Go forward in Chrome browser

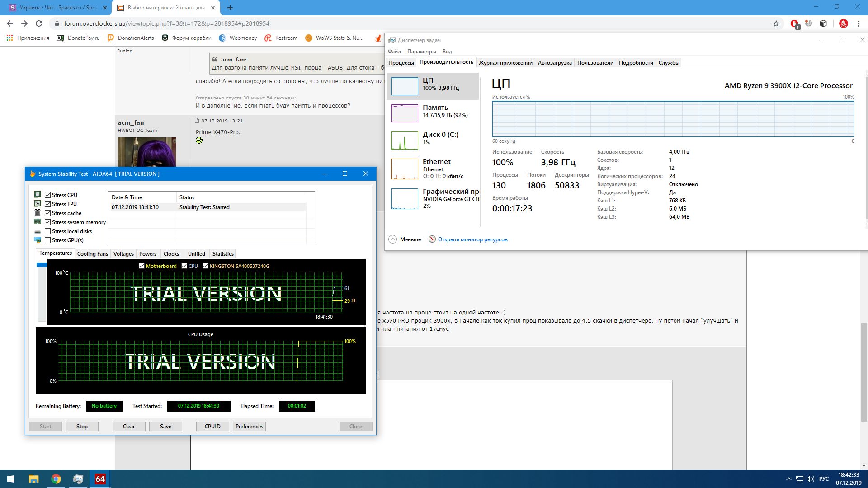tap(24, 23)
